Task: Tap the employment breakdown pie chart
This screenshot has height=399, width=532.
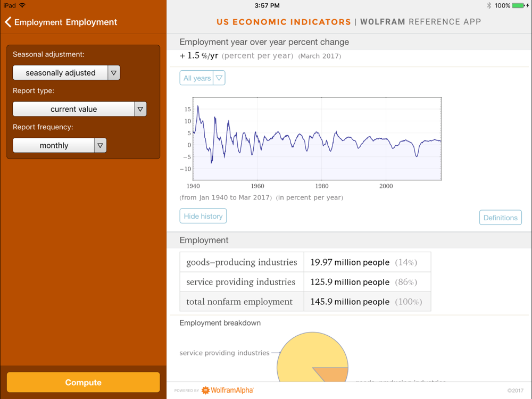Action: pyautogui.click(x=312, y=357)
